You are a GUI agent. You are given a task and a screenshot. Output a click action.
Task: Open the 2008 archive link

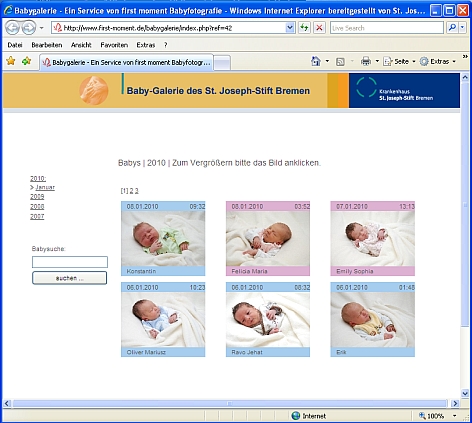(37, 207)
